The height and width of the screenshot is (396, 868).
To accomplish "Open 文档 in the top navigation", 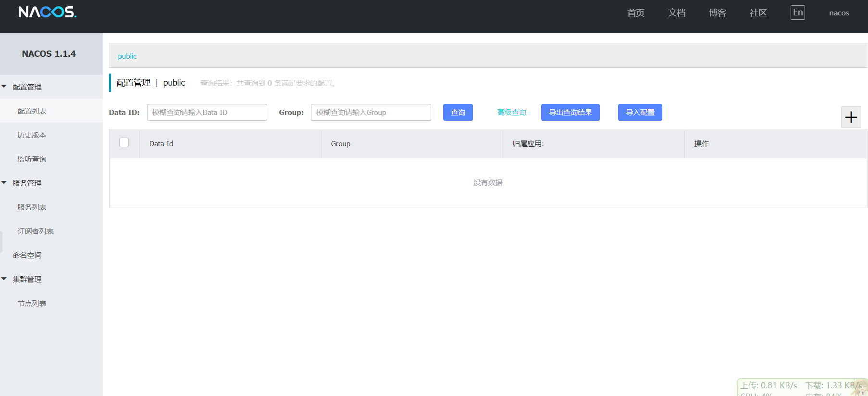I will [677, 13].
